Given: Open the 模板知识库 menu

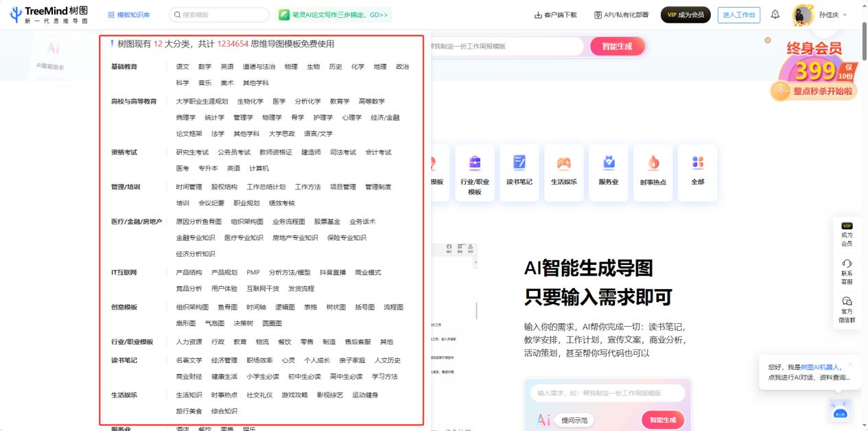Looking at the screenshot, I should point(129,14).
